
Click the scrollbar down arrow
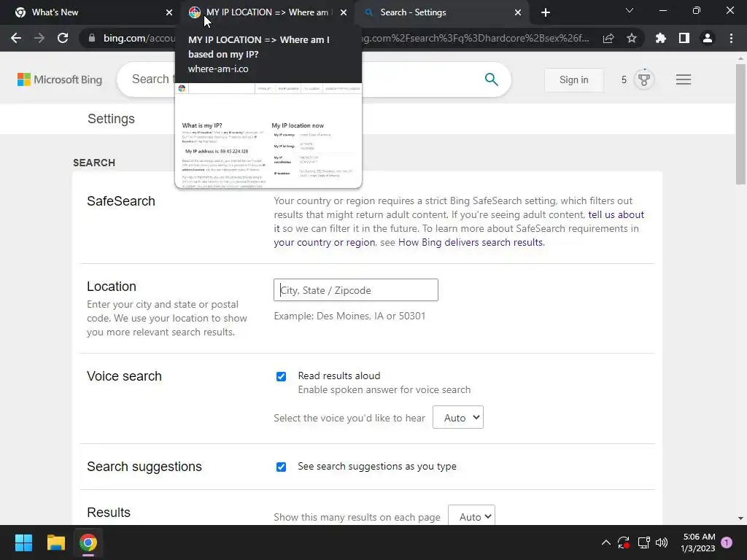pos(740,518)
